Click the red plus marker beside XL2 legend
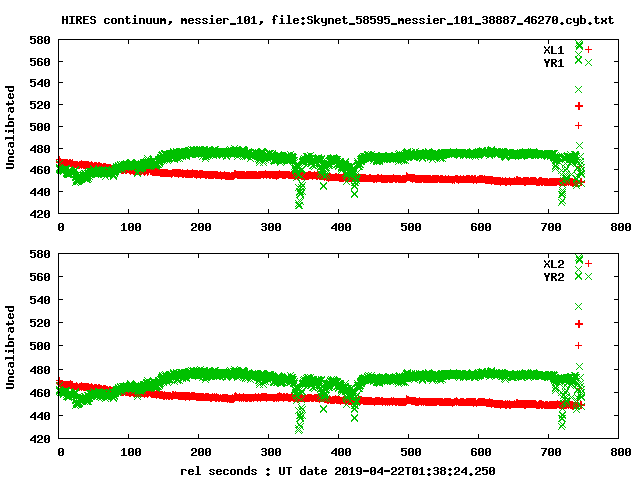640x480 pixels. coord(588,264)
